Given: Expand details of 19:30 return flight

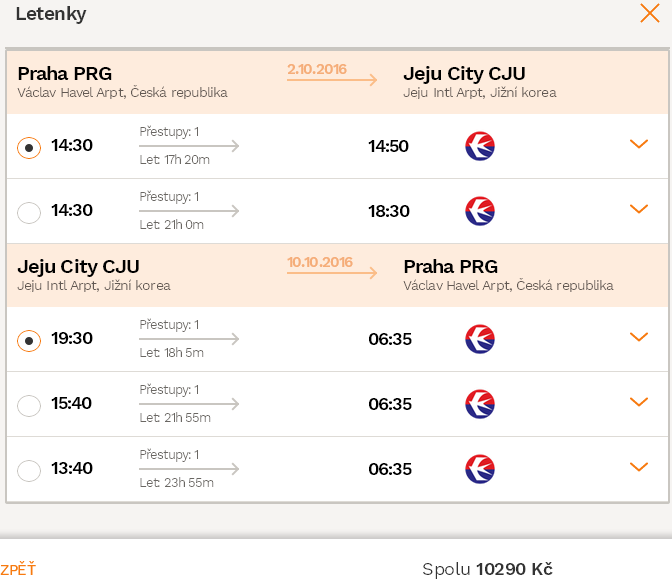Looking at the screenshot, I should coord(639,337).
